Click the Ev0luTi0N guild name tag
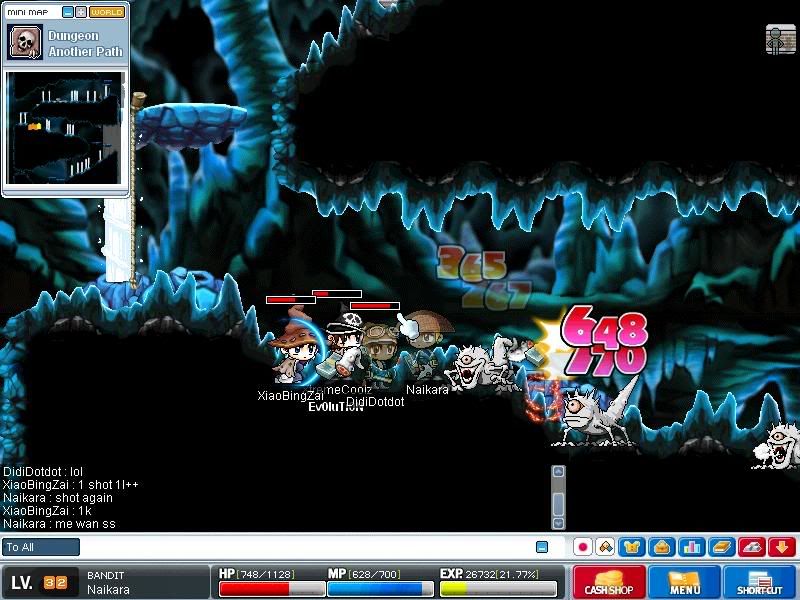The image size is (800, 600). pos(336,407)
